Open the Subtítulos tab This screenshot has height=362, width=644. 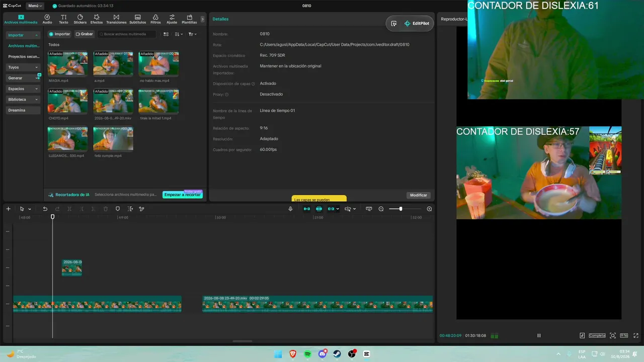tap(138, 19)
